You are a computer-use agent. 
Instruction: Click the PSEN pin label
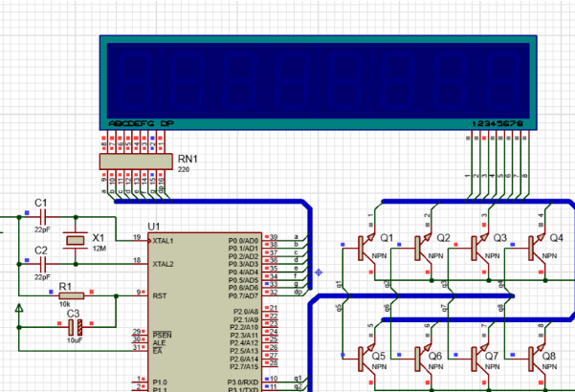click(162, 336)
